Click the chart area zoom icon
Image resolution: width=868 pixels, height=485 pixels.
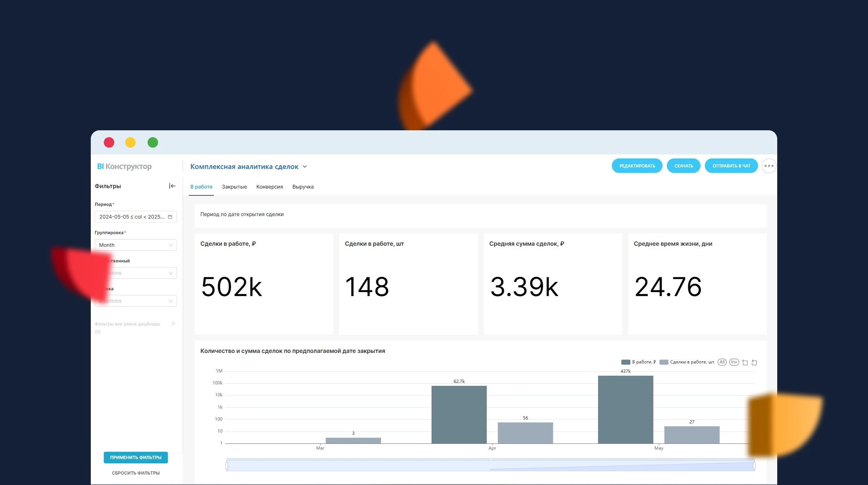tap(745, 362)
